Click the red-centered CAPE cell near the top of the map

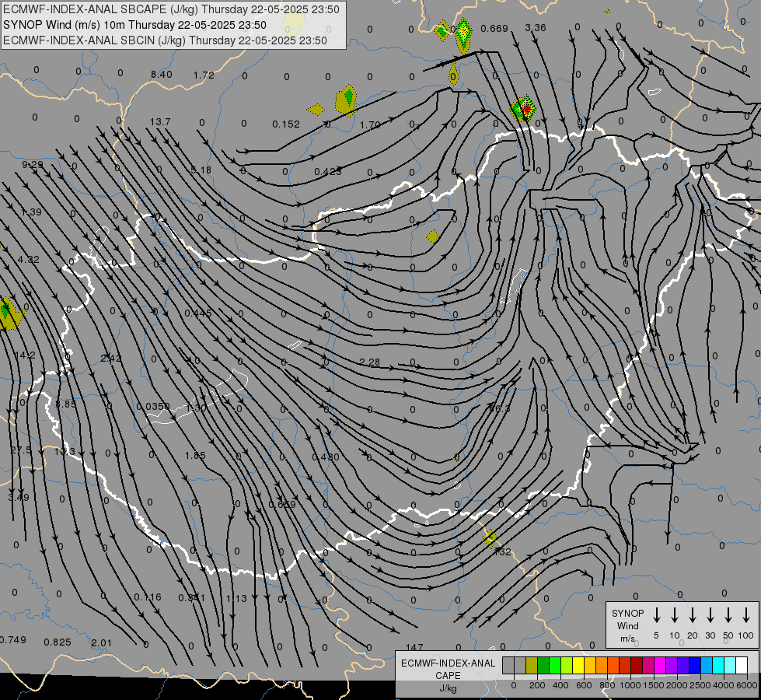coord(523,108)
